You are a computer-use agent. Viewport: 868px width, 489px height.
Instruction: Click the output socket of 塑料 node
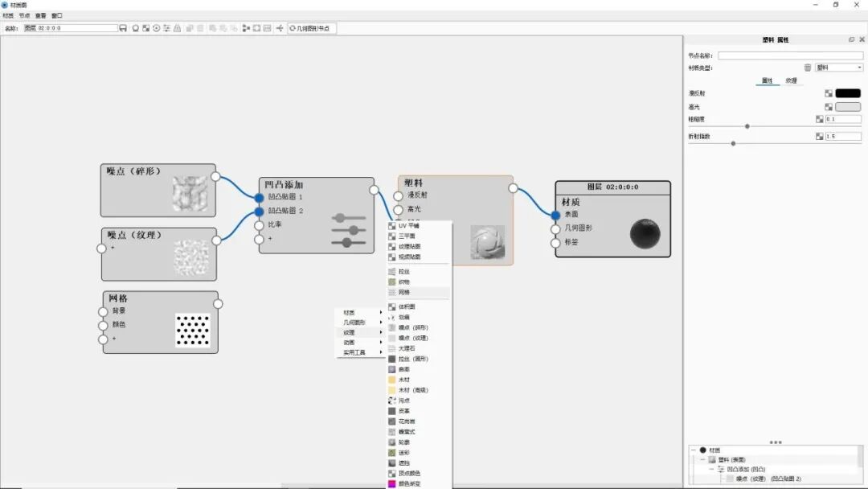click(x=513, y=187)
